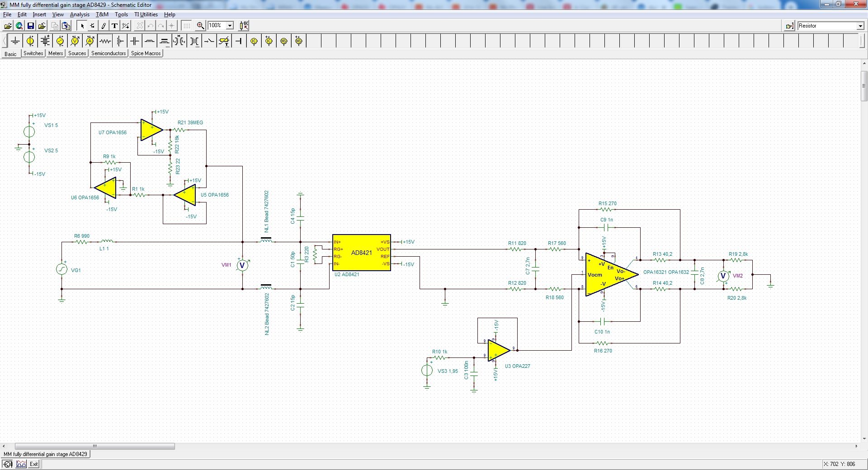Insert a jumper component
The image size is (868, 470).
coord(239,41)
